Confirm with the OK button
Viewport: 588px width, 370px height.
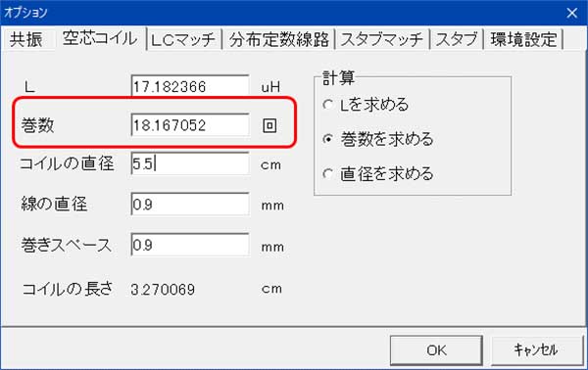coord(436,350)
